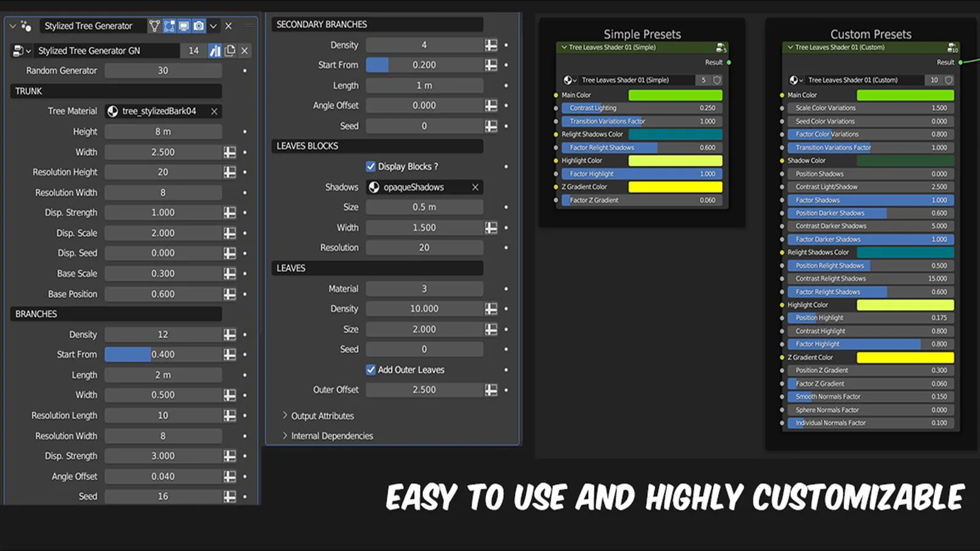Viewport: 980px width, 551px height.
Task: Collapse the Stylized Tree Generator modifier header
Action: (13, 26)
